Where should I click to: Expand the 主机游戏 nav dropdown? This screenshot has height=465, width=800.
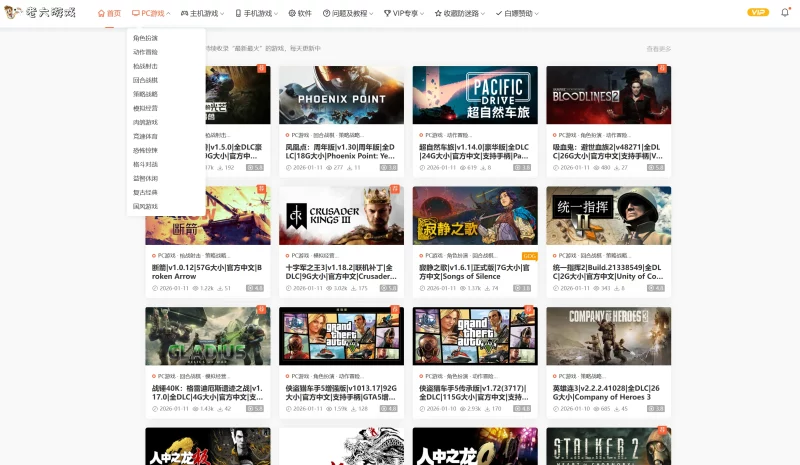tap(203, 13)
